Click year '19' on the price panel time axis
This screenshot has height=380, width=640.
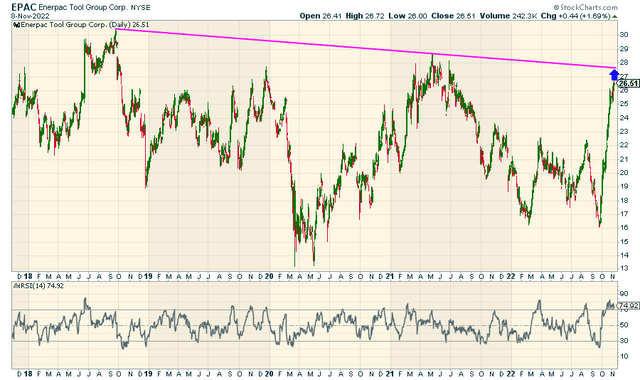148,276
